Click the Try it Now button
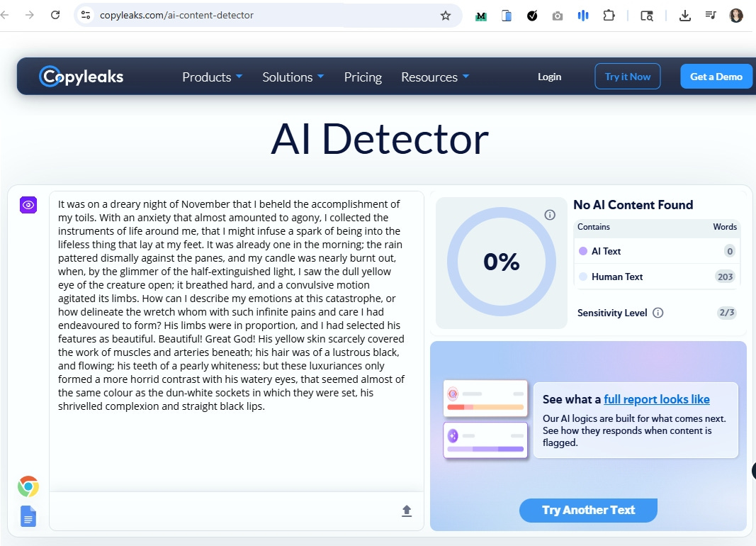Screen dimensions: 756x546 pos(627,76)
